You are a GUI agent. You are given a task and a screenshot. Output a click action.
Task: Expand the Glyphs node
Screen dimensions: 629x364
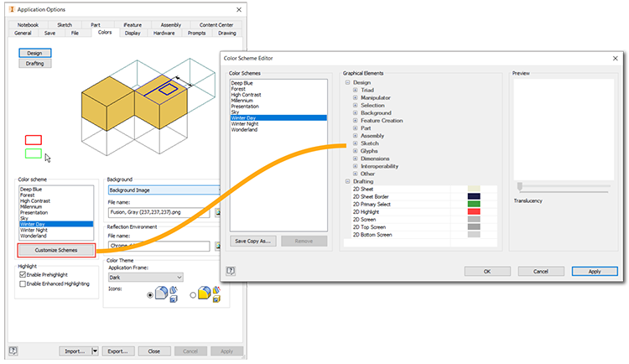pos(355,151)
